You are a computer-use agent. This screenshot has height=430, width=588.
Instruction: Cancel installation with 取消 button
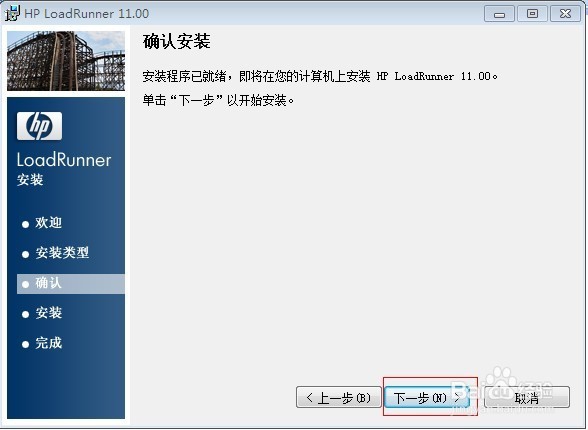(526, 397)
